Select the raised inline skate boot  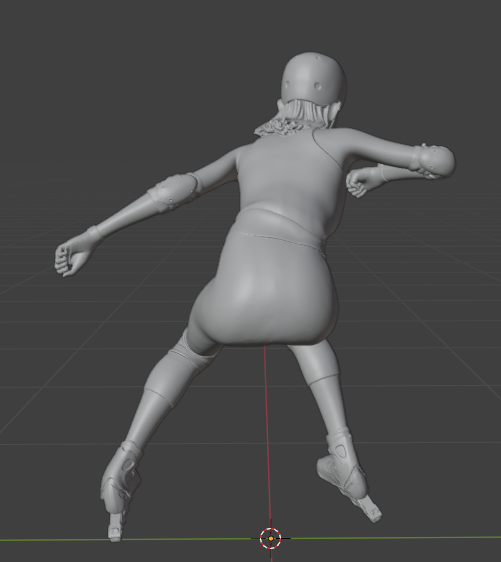point(347,477)
